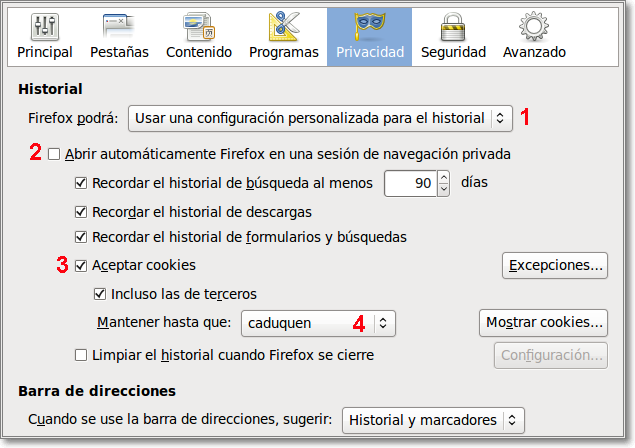
Task: Click the Historial section heading
Action: click(x=50, y=89)
